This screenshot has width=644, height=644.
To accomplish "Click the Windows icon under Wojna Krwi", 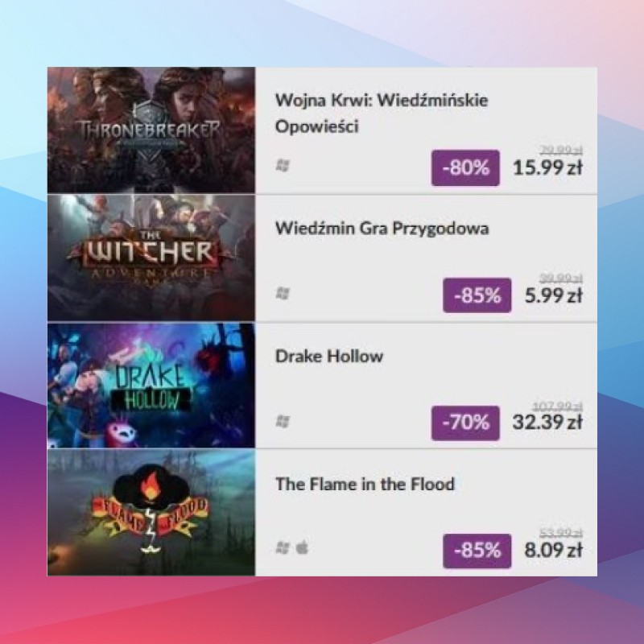I will click(x=283, y=166).
